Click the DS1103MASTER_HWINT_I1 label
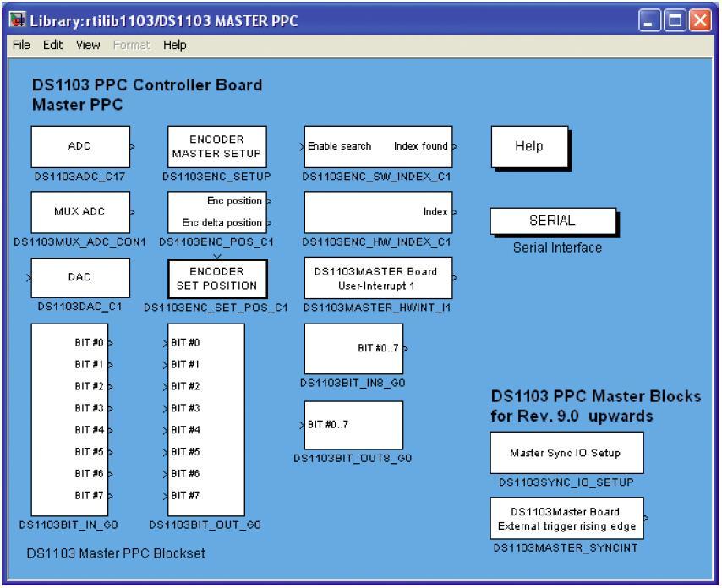722x588 pixels. 377,308
